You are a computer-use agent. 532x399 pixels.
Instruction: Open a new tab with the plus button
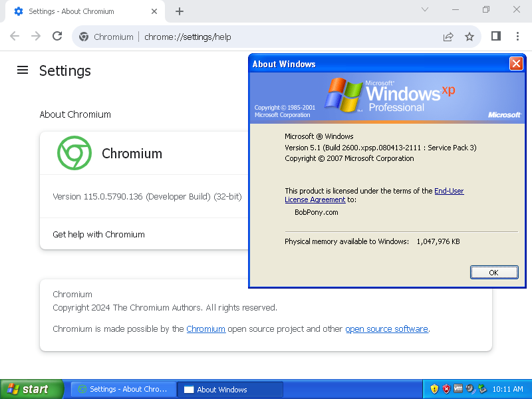tap(180, 11)
